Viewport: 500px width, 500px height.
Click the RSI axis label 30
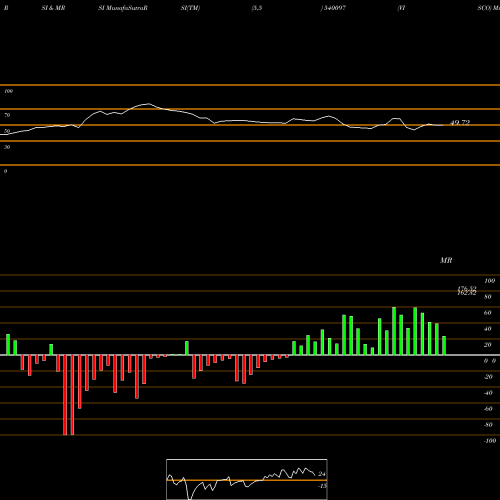(x=7, y=147)
